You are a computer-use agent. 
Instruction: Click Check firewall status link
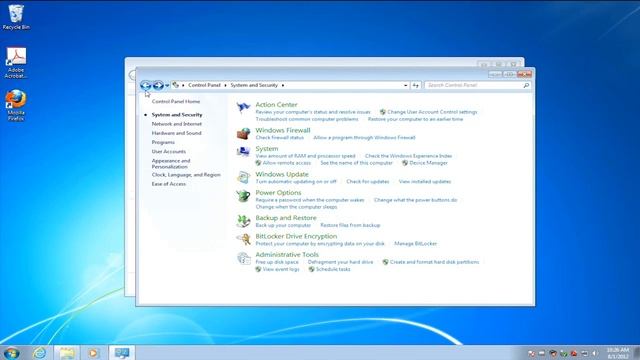tap(280, 138)
